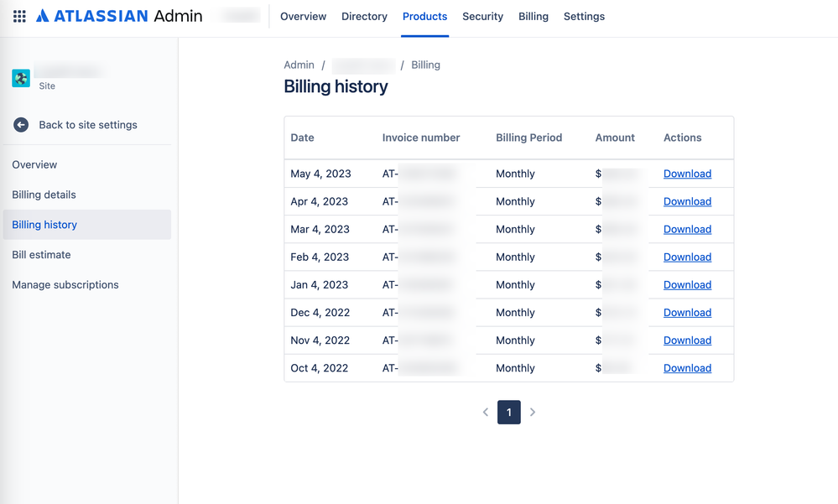This screenshot has height=504, width=838.
Task: Download the Nov 4, 2022 invoice
Action: point(687,340)
